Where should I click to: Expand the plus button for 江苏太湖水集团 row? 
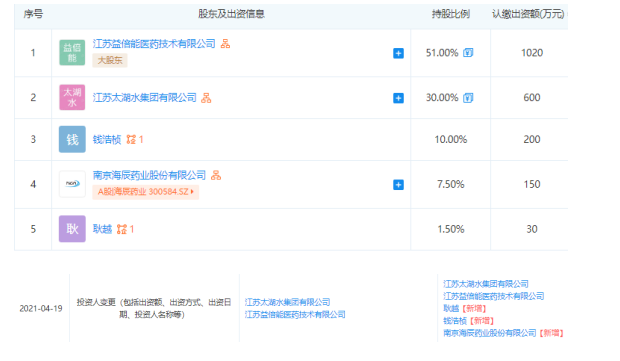(398, 98)
